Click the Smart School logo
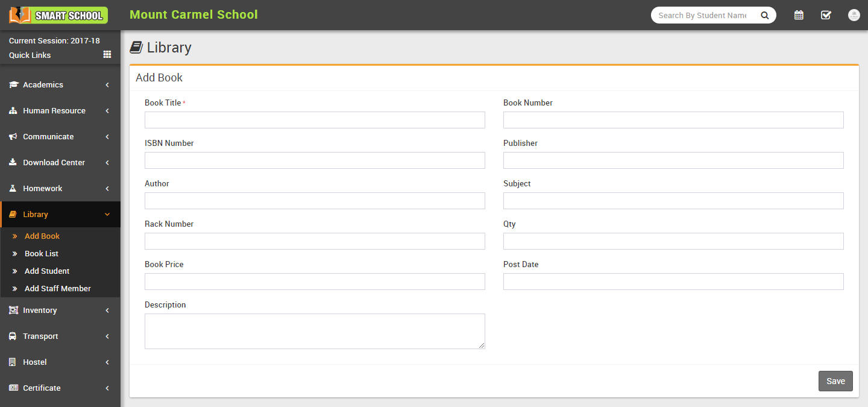Screen dimensions: 868x407 58,15
